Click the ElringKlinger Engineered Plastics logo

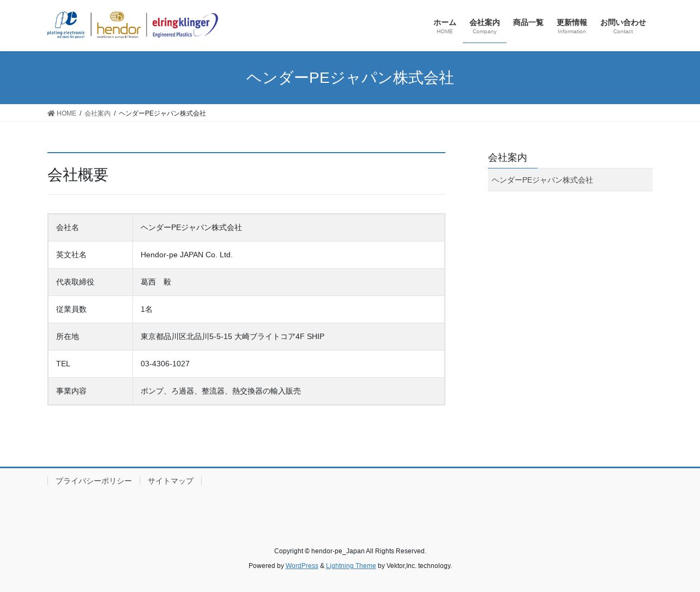click(185, 25)
